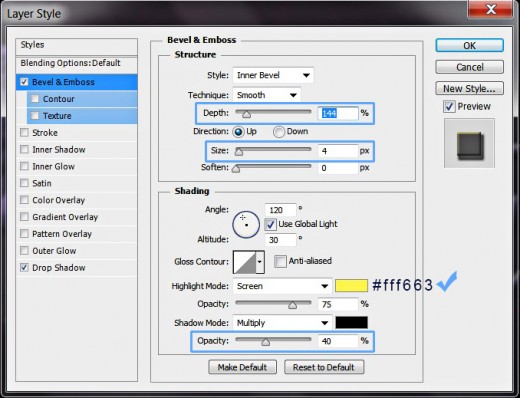Select the Up direction radio button
The image size is (520, 398).
click(238, 132)
